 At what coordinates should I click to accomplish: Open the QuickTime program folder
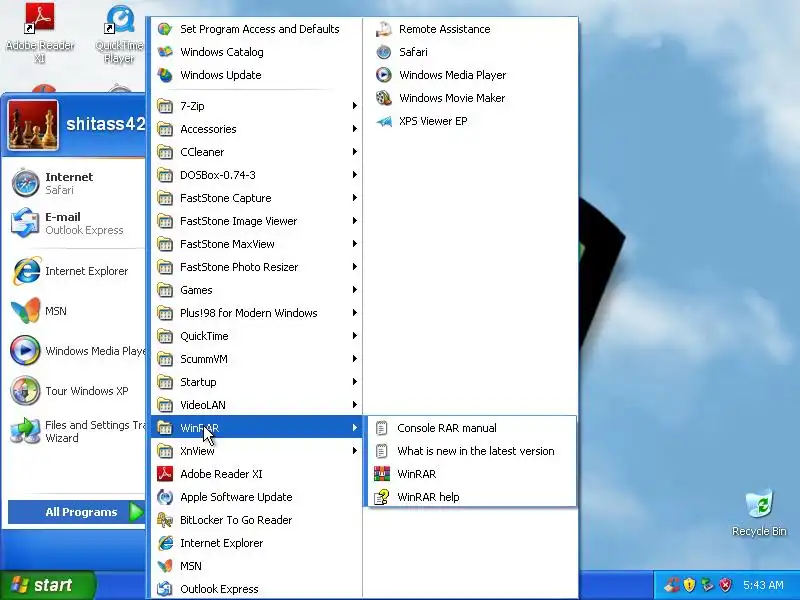coord(256,336)
